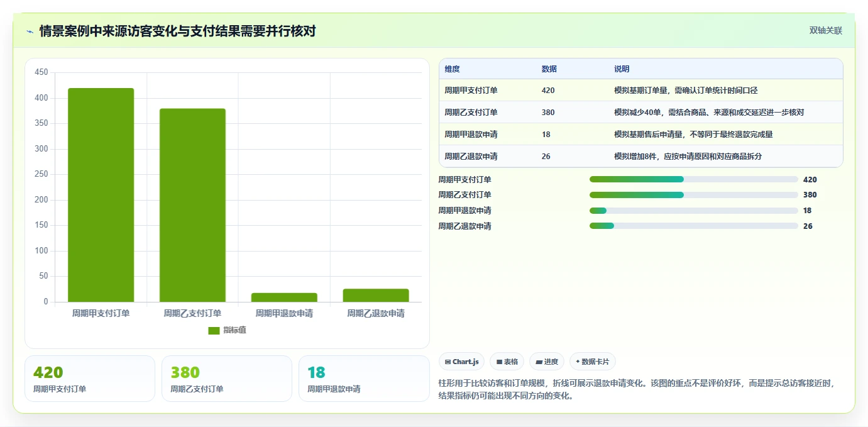Click the title 情景案例中来源访客变化与支付结果需要并行核对
868x427 pixels.
[x=177, y=31]
